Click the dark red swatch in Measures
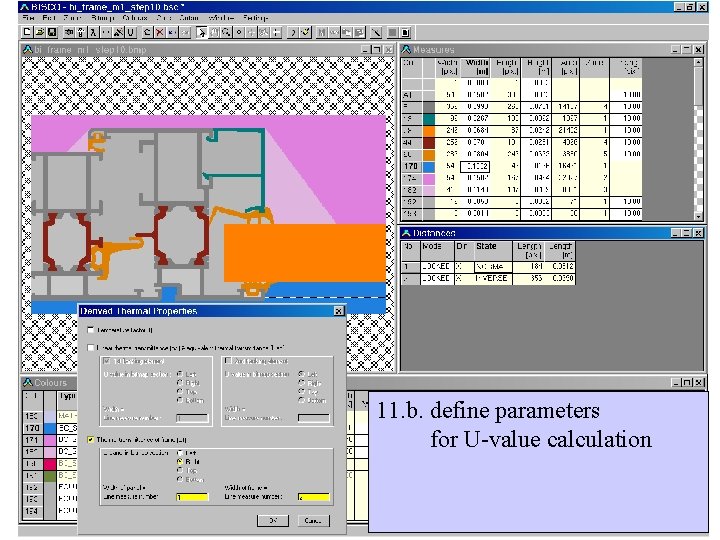Screen dimensions: 720x540 tap(428, 142)
